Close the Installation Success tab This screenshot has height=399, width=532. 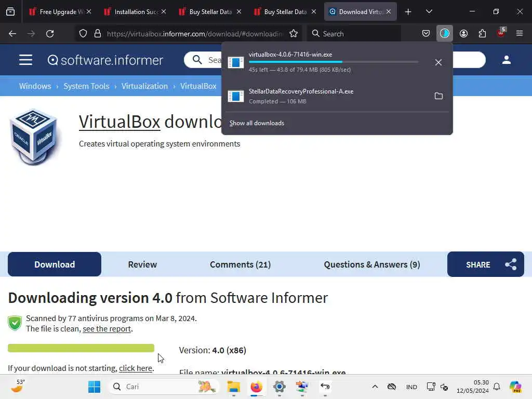pos(164,11)
